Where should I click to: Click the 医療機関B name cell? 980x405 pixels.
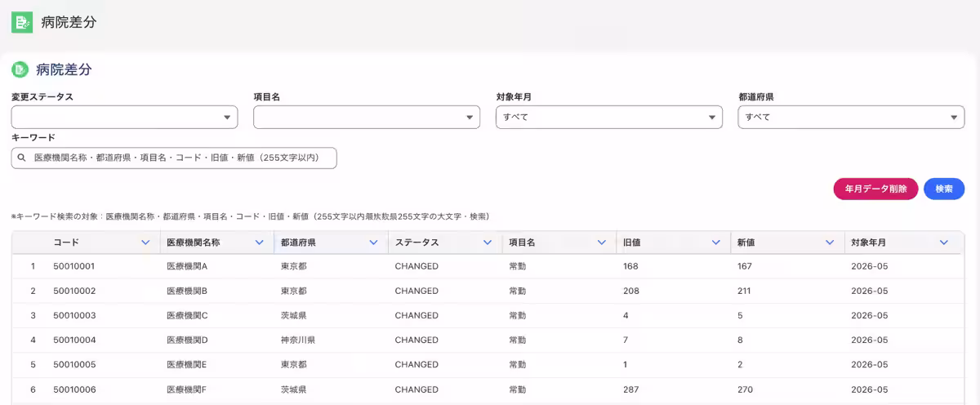pos(187,291)
